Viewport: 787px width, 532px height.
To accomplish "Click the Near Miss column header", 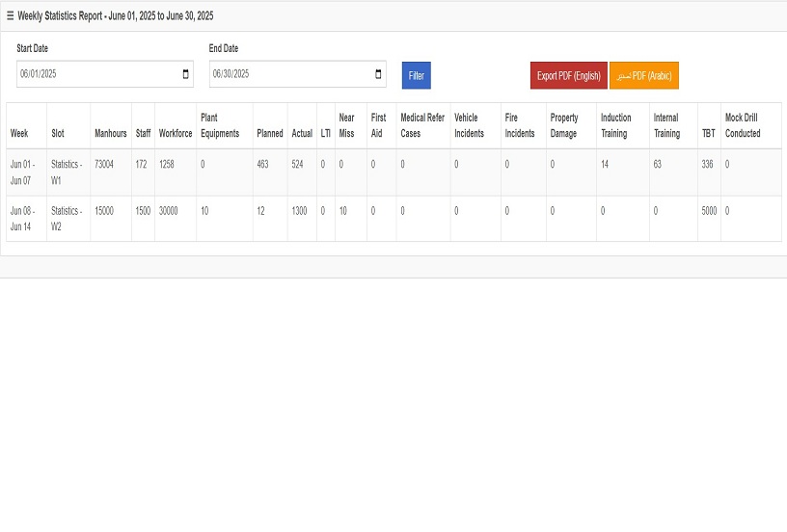I will click(347, 125).
